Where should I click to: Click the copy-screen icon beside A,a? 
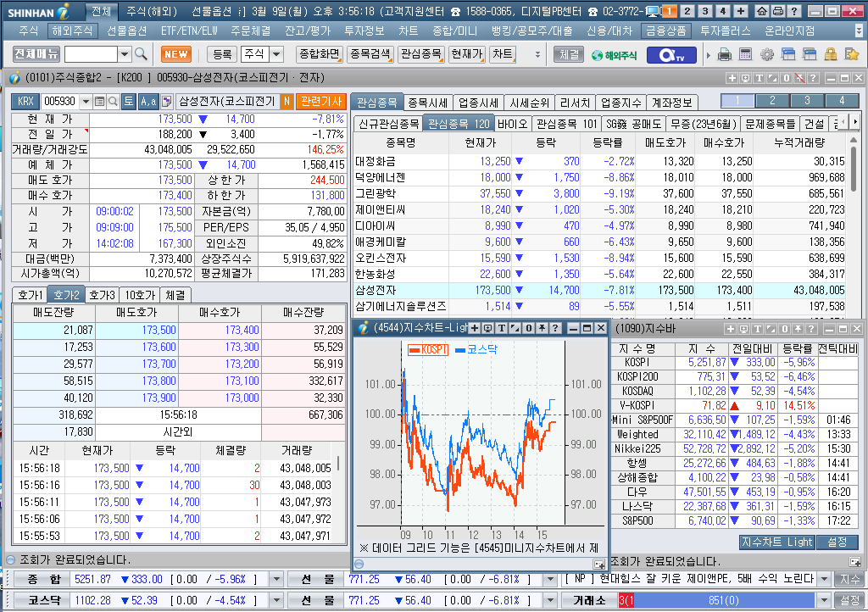pyautogui.click(x=167, y=101)
